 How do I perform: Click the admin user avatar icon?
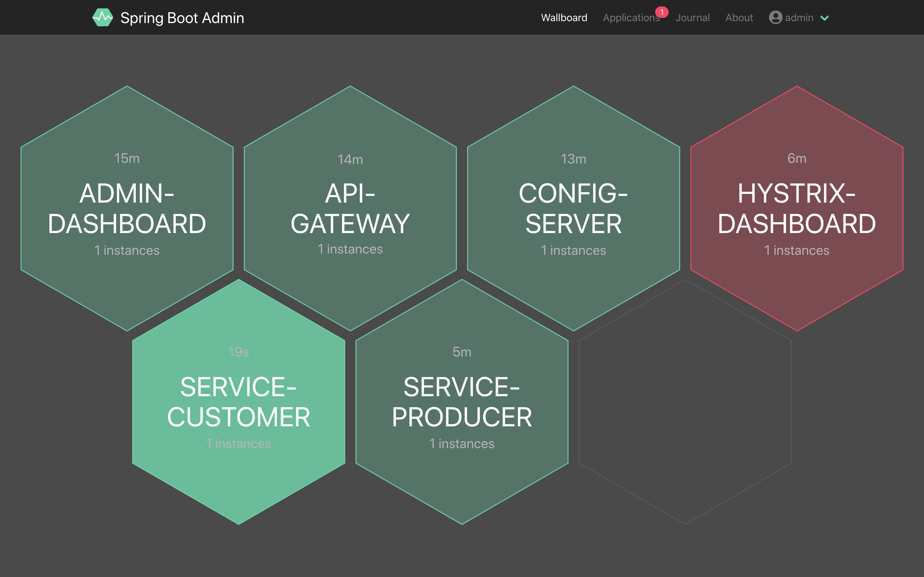(x=775, y=18)
